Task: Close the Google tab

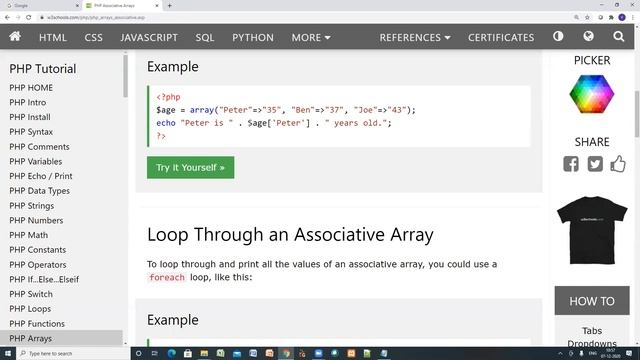Action: pyautogui.click(x=77, y=6)
